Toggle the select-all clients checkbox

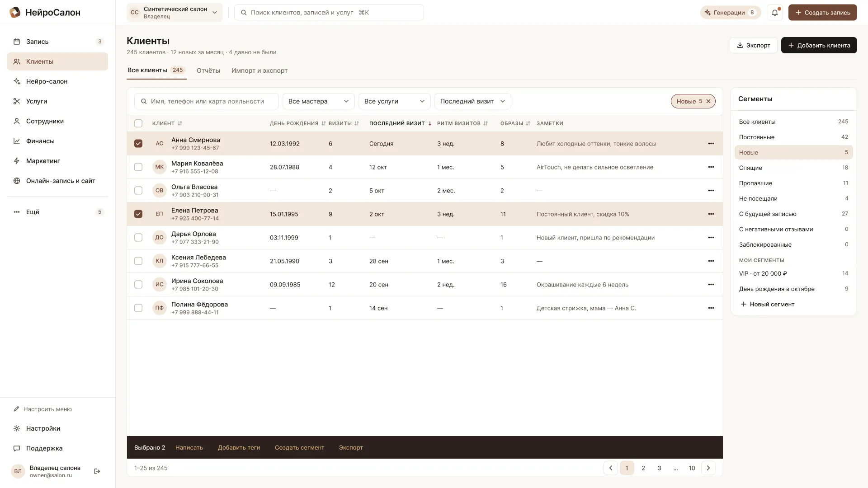click(138, 123)
